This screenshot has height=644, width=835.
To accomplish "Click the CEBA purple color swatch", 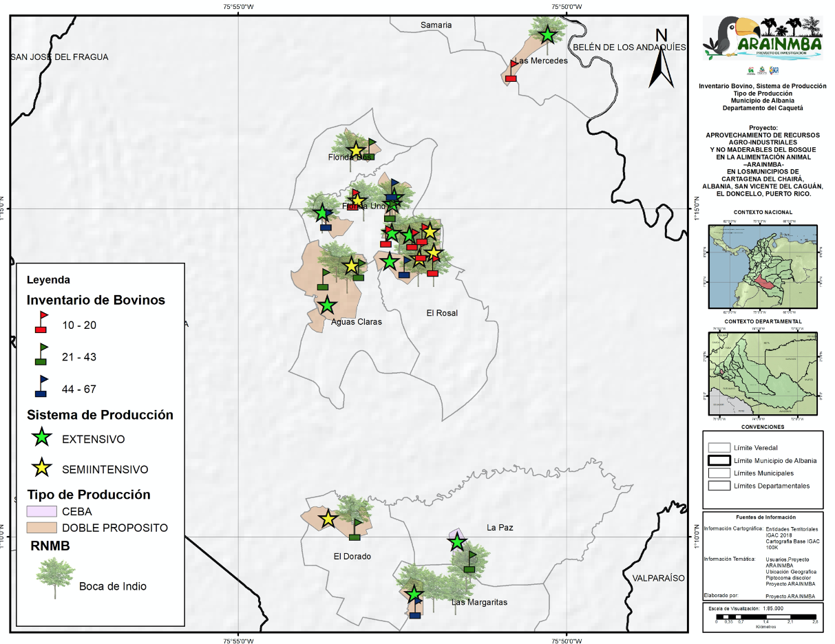I will (x=42, y=511).
